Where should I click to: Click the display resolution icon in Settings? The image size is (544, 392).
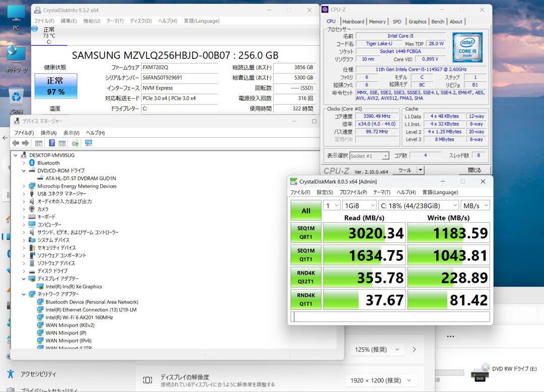(148, 380)
